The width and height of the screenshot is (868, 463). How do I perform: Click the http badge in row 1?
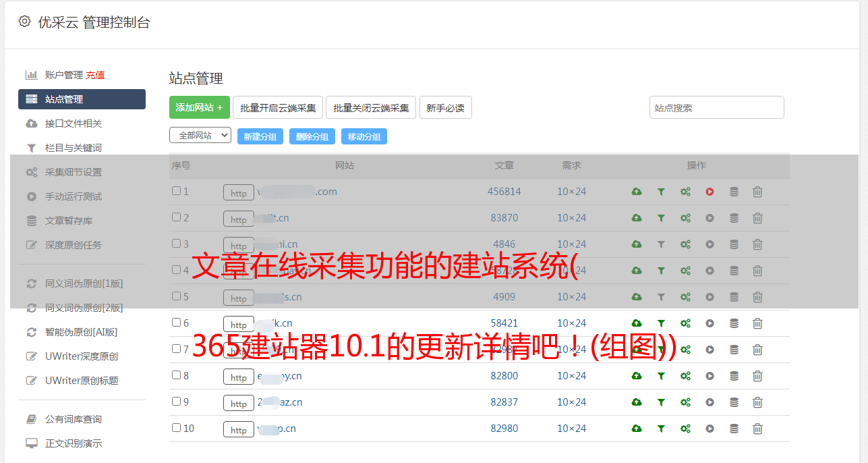pos(239,193)
